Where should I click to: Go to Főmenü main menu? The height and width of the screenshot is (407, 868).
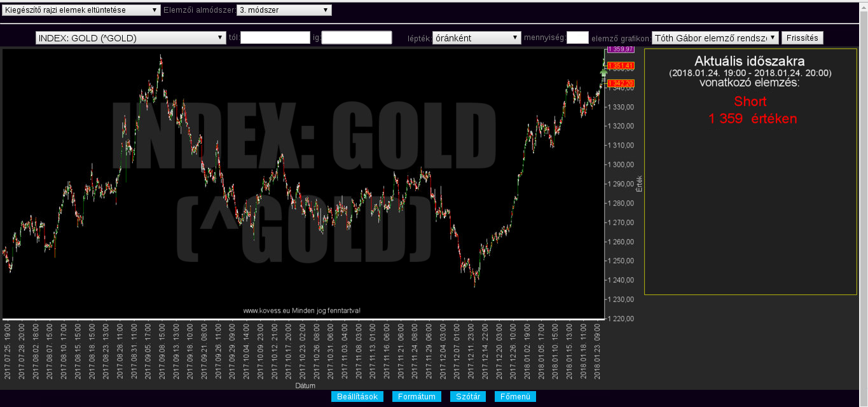click(x=515, y=397)
